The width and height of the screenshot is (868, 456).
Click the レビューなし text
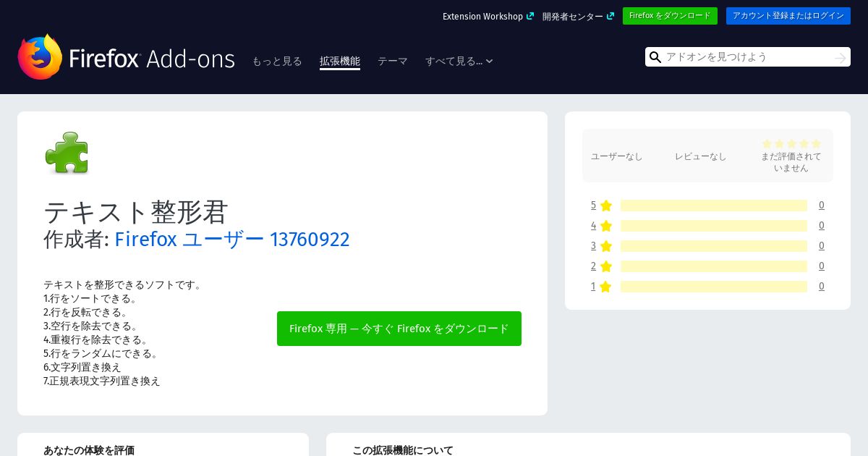(701, 156)
